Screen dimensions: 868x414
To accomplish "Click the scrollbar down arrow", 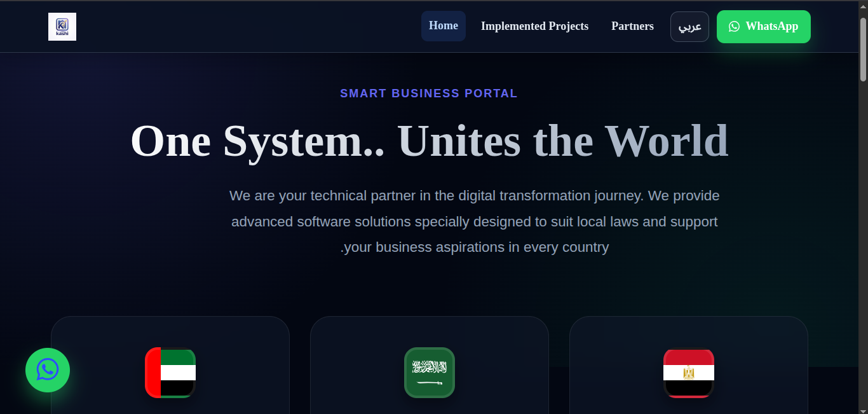I will pos(863,408).
